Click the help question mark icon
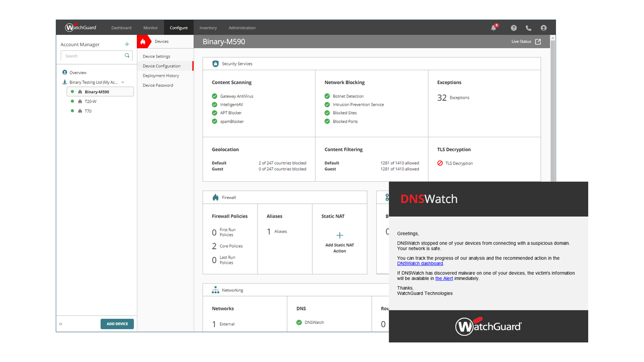 pos(513,27)
